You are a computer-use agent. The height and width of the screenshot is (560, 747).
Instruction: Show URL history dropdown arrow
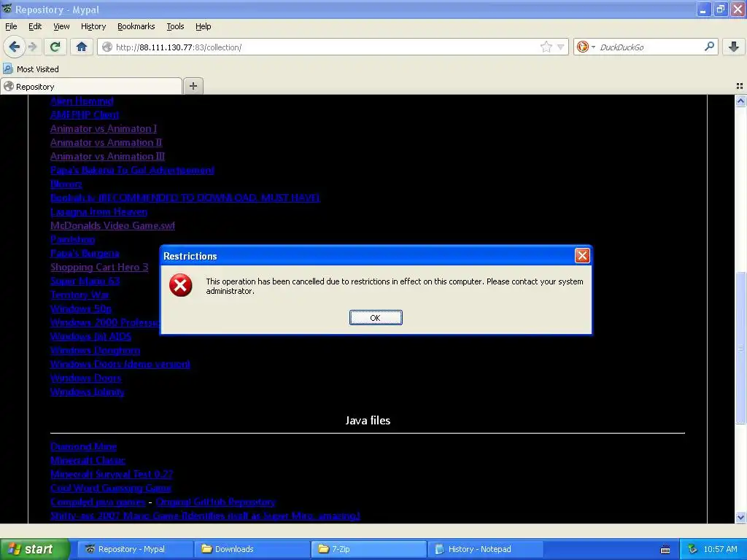[x=561, y=47]
